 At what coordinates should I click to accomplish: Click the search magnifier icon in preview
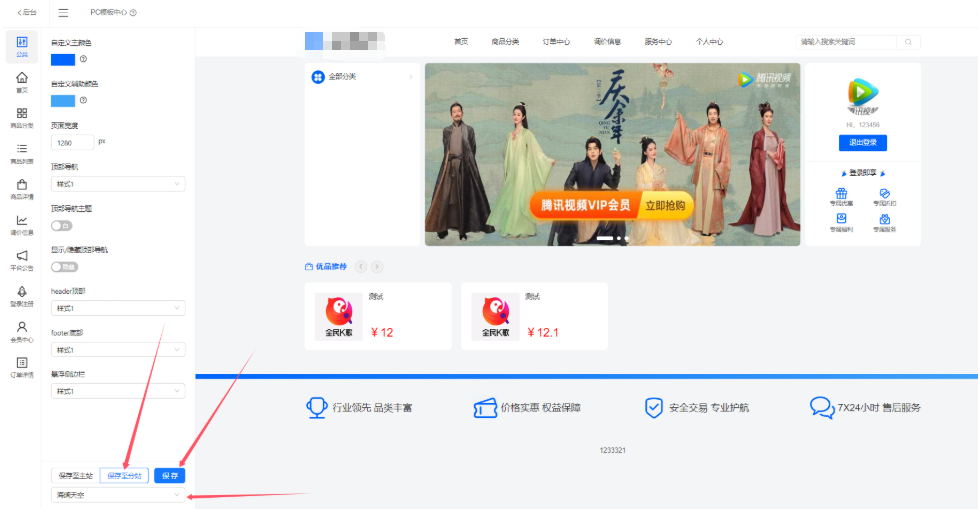[908, 42]
